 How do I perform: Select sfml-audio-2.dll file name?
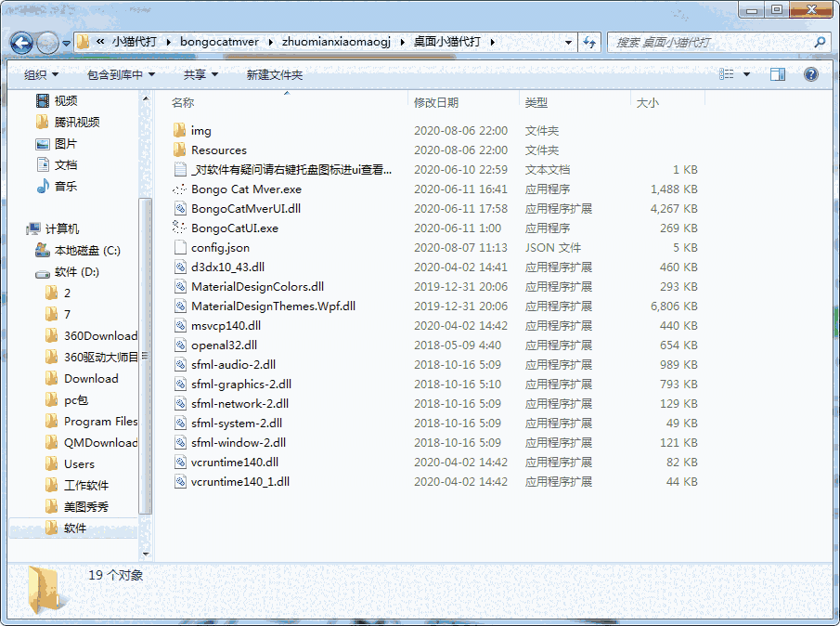[x=233, y=364]
